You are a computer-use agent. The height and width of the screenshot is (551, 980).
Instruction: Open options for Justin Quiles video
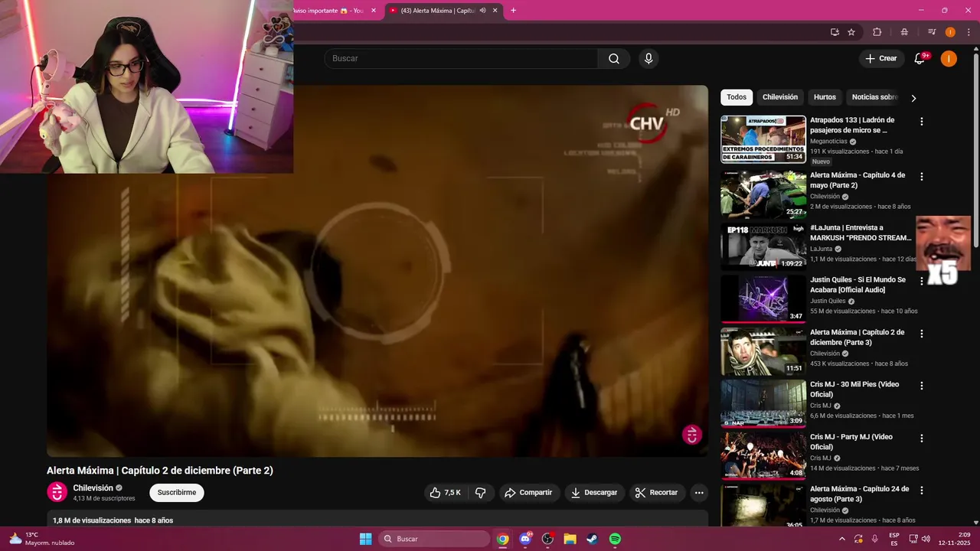[x=922, y=281]
